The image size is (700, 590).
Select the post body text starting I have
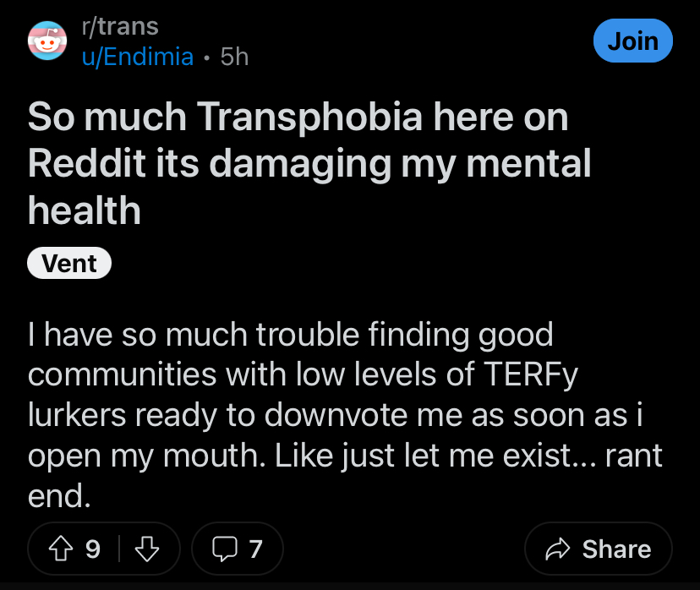pyautogui.click(x=345, y=415)
